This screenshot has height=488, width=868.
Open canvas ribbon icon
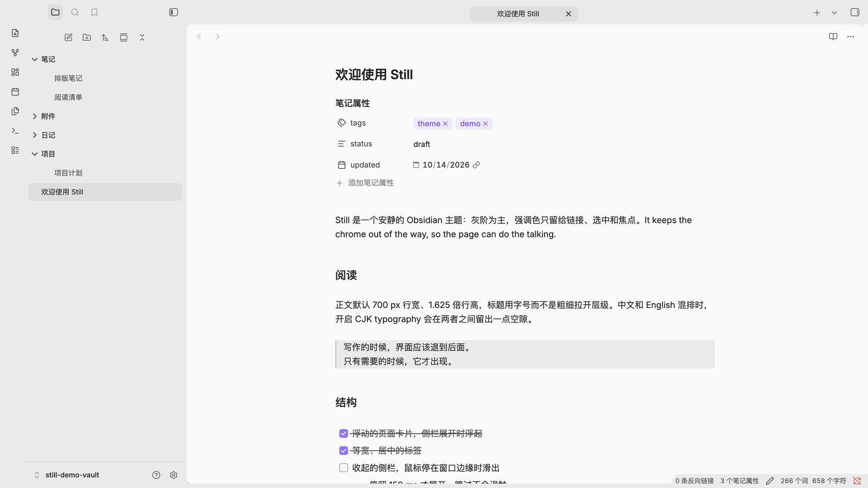click(15, 72)
